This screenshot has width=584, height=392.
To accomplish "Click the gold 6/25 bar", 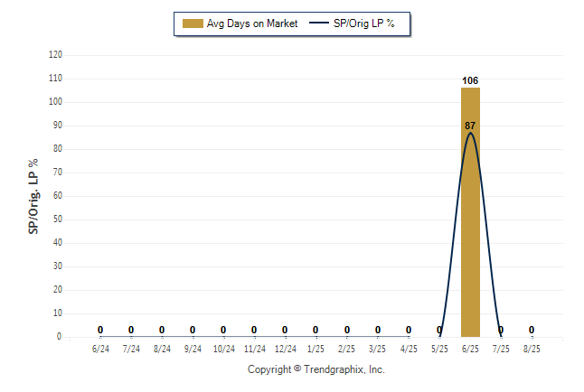I will pyautogui.click(x=470, y=212).
